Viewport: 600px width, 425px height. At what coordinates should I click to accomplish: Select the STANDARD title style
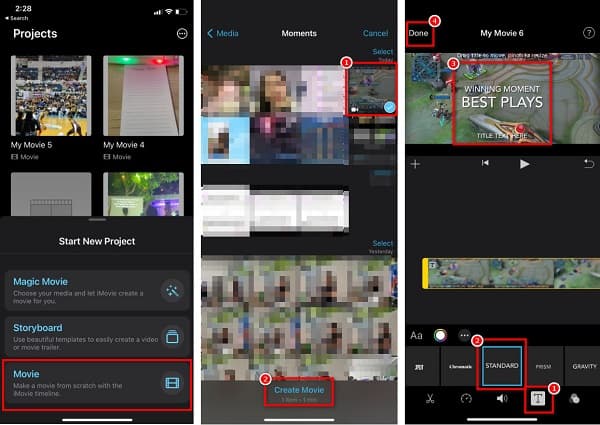click(x=502, y=366)
